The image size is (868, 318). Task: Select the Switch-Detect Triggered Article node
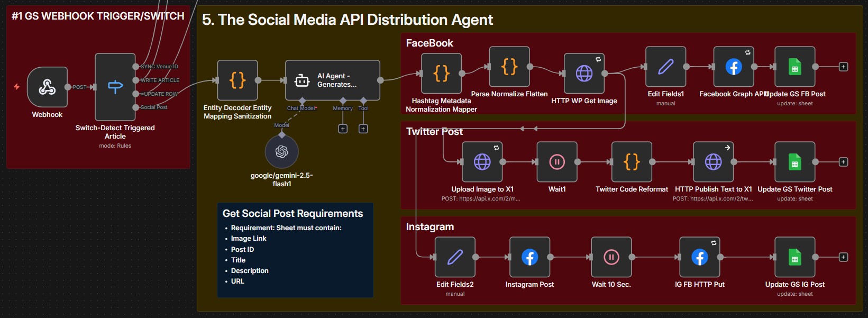[115, 87]
